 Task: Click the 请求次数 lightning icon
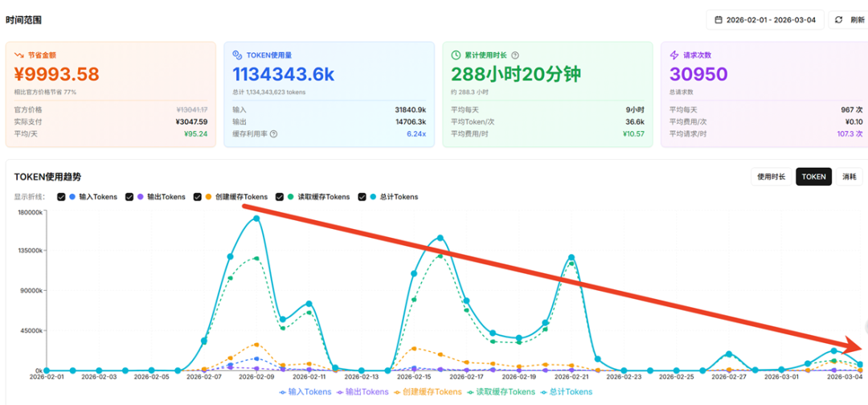(674, 55)
